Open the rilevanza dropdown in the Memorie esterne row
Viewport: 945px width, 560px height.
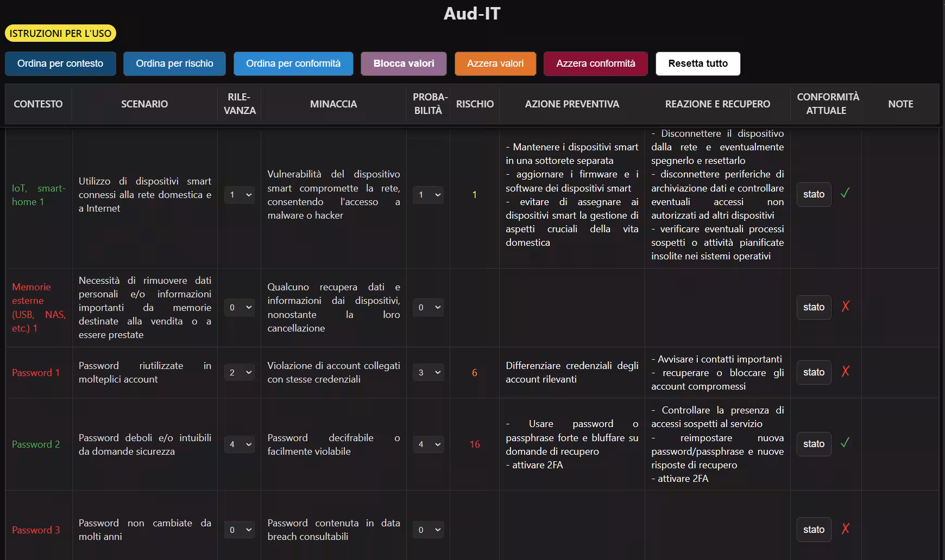coord(240,307)
